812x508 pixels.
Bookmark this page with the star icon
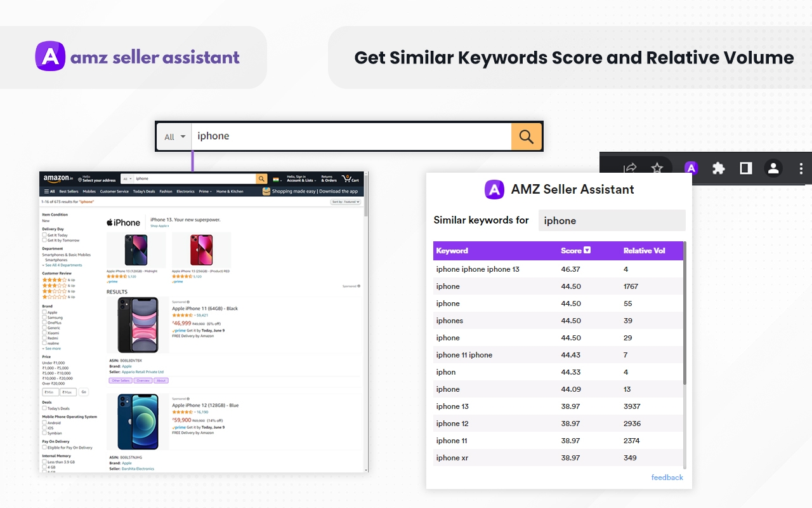click(657, 168)
